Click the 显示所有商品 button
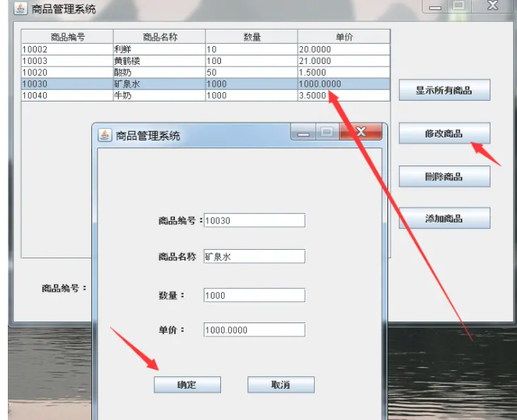This screenshot has width=517, height=420. pos(444,90)
